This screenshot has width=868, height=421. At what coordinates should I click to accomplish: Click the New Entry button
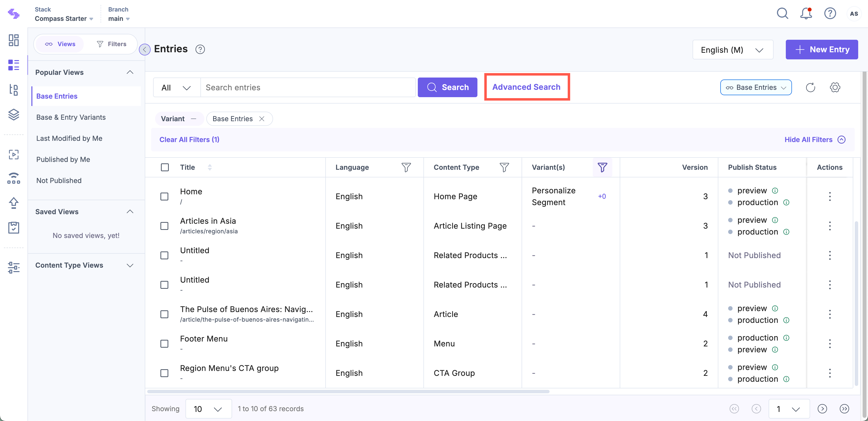pos(822,50)
